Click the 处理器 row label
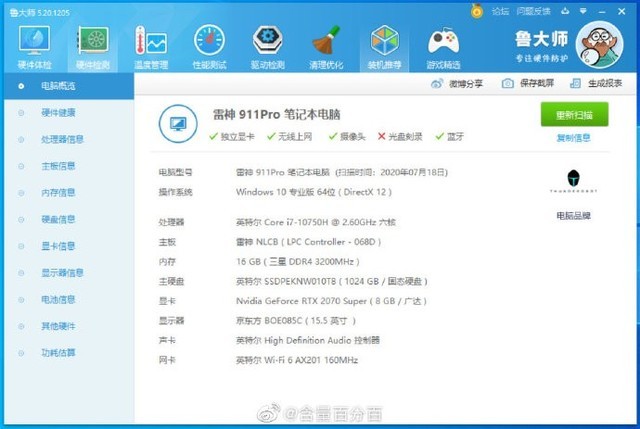Viewport: 640px width, 429px height. click(x=171, y=222)
